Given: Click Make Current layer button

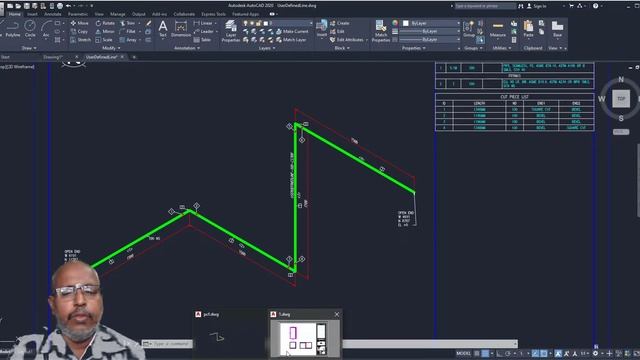Looking at the screenshot, I should [292, 31].
